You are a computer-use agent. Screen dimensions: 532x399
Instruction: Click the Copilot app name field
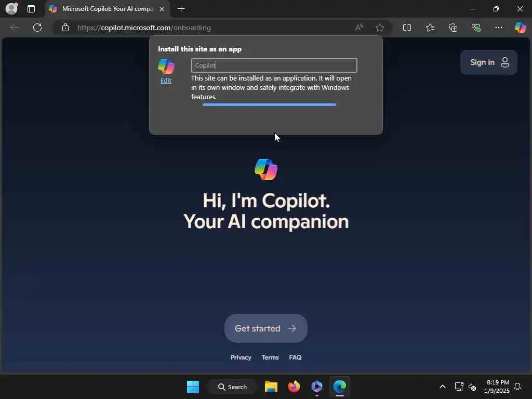click(x=274, y=65)
